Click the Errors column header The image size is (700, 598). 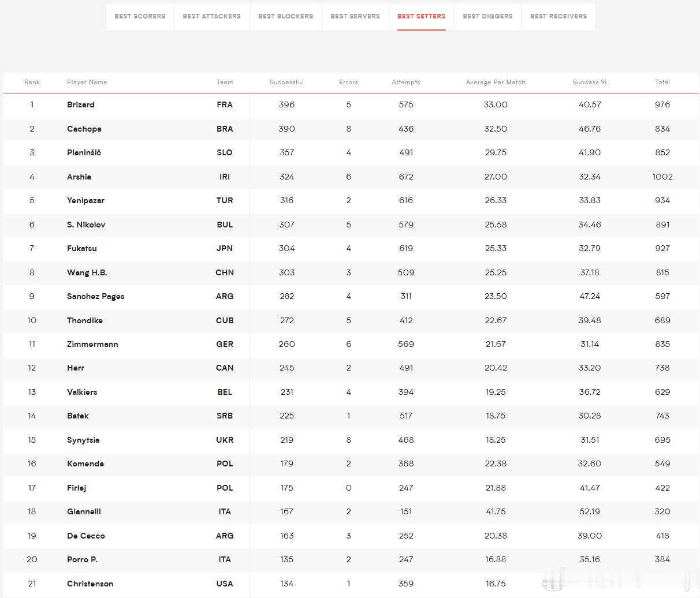(x=348, y=82)
